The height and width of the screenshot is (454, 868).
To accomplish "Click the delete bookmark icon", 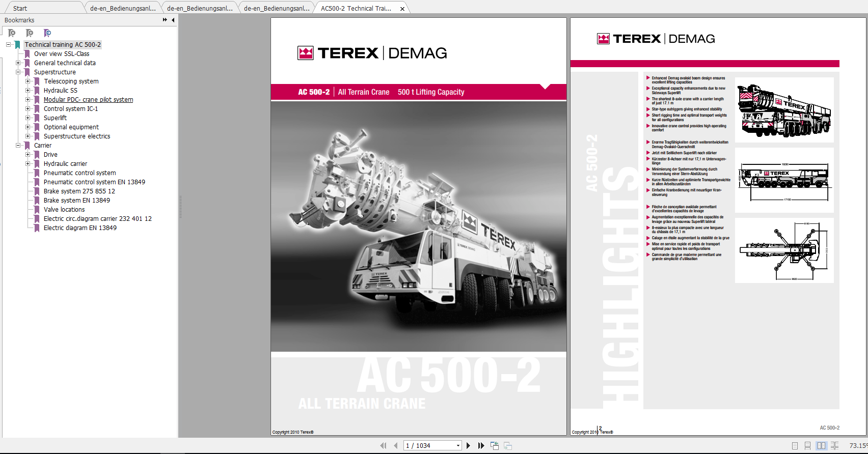I will (12, 33).
